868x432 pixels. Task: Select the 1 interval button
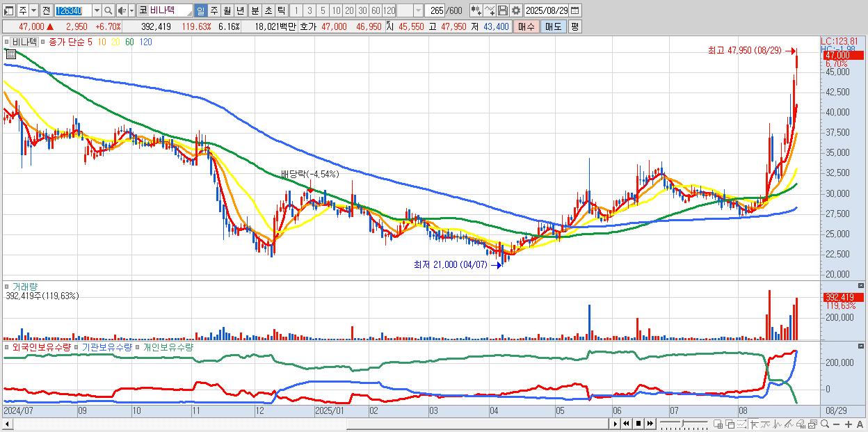pos(296,10)
